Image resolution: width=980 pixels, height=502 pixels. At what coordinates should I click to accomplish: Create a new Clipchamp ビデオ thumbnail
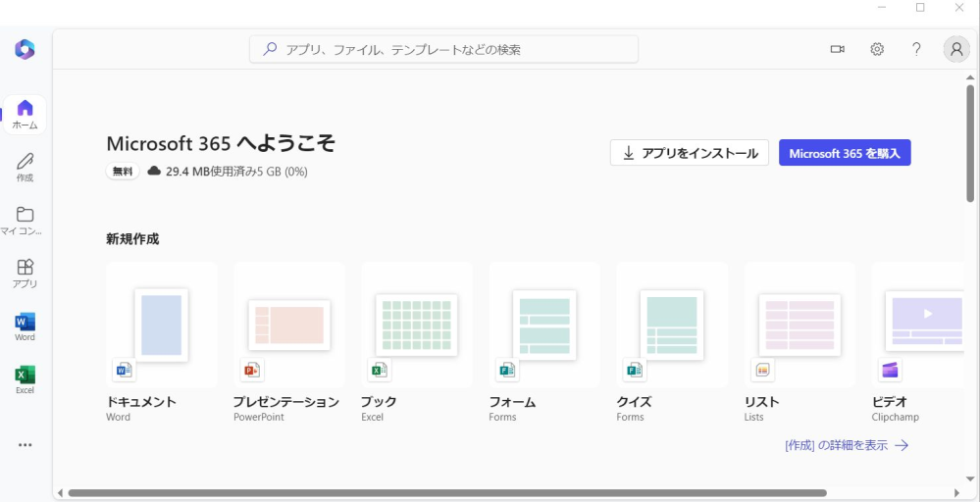tap(917, 326)
